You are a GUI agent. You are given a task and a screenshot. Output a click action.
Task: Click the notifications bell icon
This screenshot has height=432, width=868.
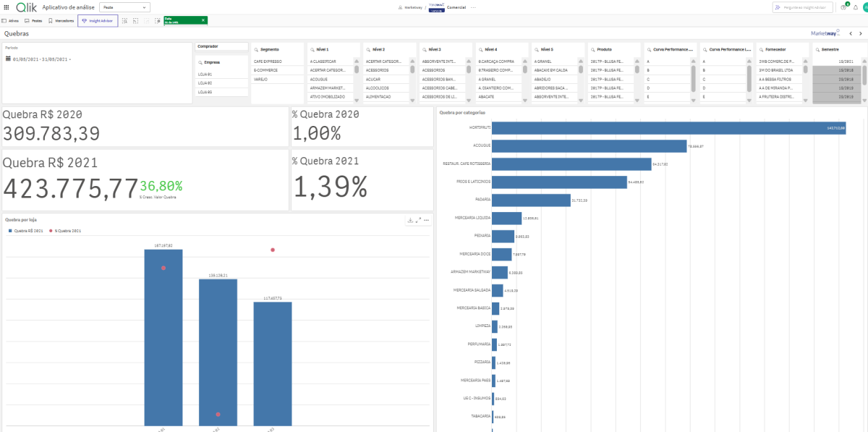tap(856, 7)
